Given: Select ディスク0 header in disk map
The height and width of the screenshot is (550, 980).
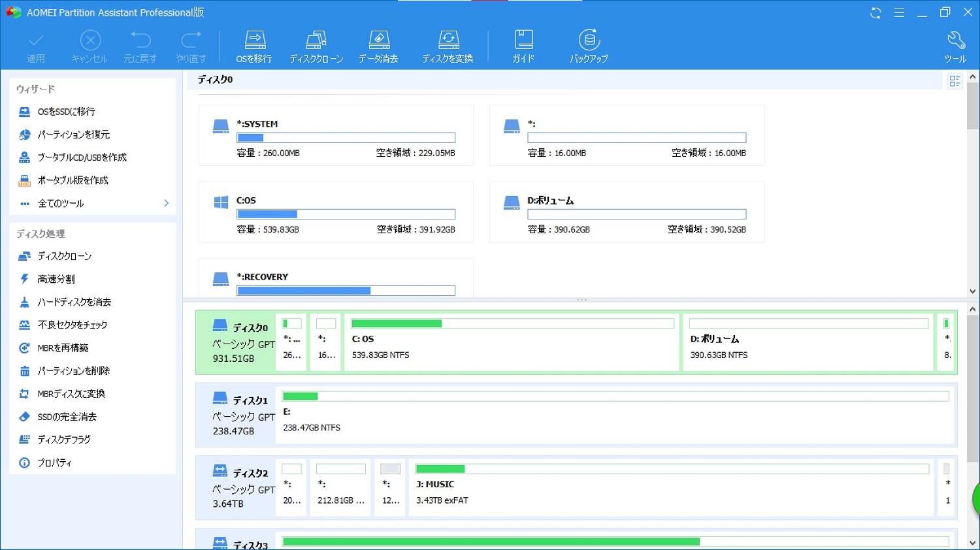Looking at the screenshot, I should (237, 342).
